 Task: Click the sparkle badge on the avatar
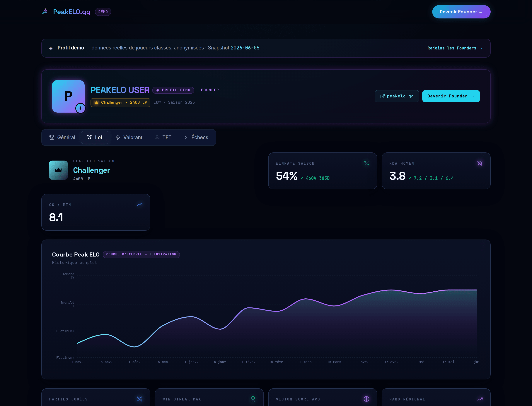pos(80,108)
